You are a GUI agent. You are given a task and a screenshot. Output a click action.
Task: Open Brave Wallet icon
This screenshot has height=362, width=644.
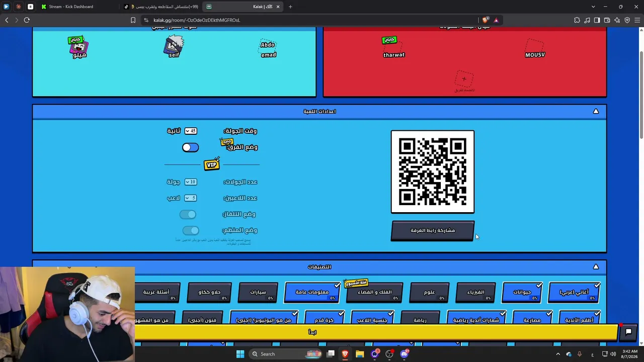607,20
